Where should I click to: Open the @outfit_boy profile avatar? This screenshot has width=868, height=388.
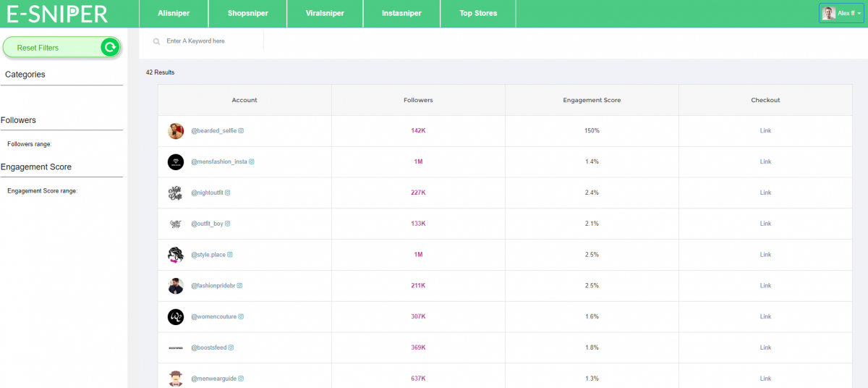point(176,224)
